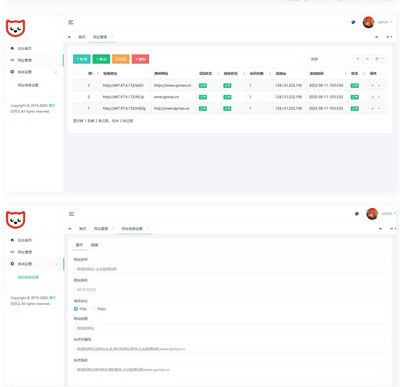
Task: Select the basic settings inner tab
Action: pos(79,245)
